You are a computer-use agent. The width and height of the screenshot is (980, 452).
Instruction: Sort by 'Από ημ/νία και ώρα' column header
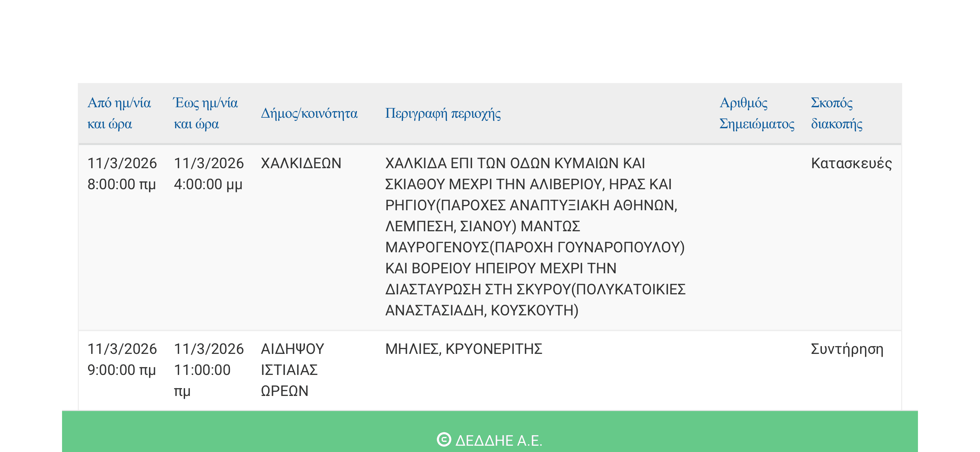119,113
